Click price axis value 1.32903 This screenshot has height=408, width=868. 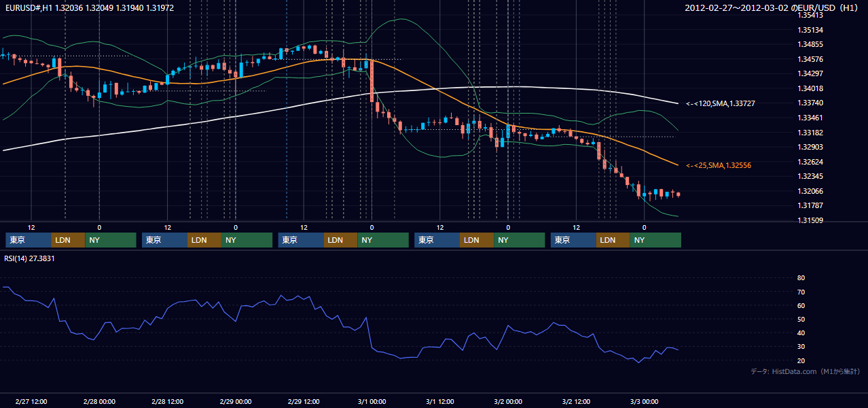pyautogui.click(x=810, y=147)
